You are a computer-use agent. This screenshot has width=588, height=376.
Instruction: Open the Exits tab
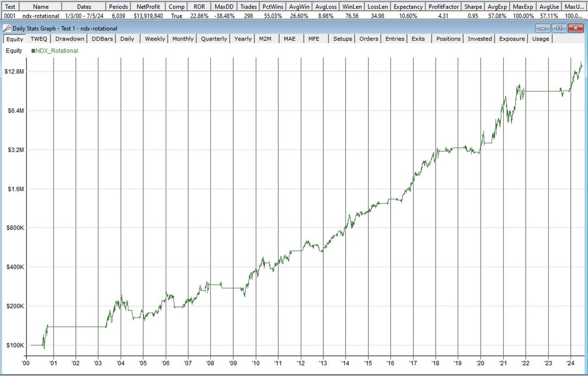[418, 39]
